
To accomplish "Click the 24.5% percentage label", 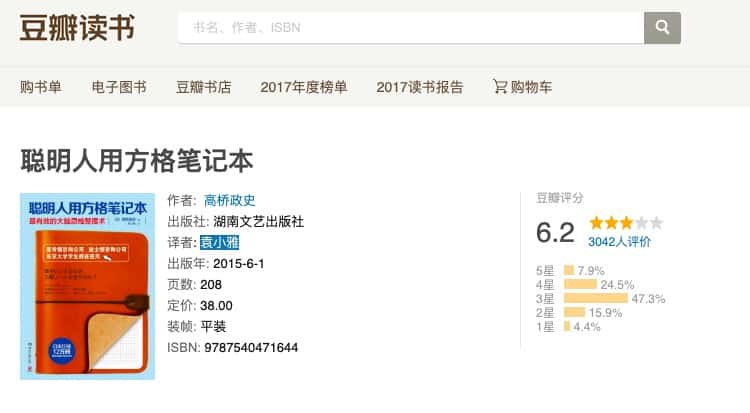I will (618, 285).
